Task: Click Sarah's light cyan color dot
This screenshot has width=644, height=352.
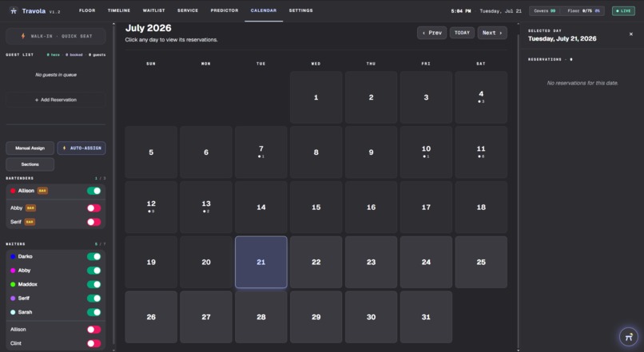Action: point(13,312)
